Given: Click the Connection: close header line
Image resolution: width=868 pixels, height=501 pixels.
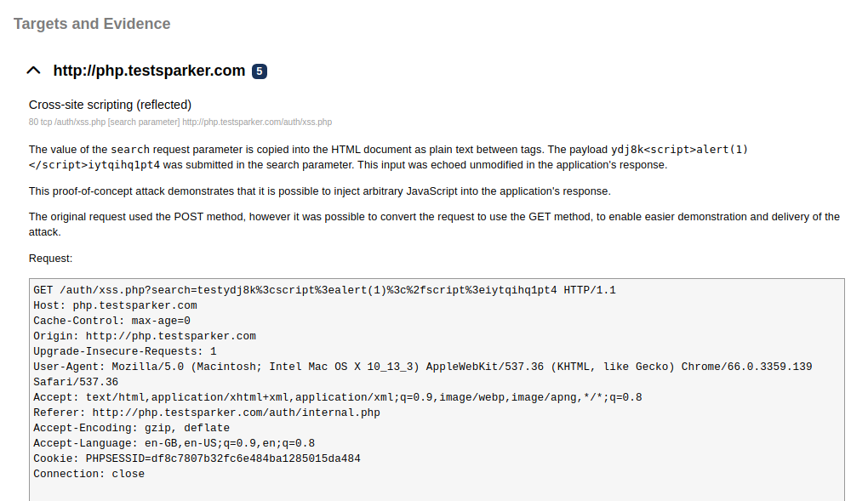Looking at the screenshot, I should click(x=89, y=474).
